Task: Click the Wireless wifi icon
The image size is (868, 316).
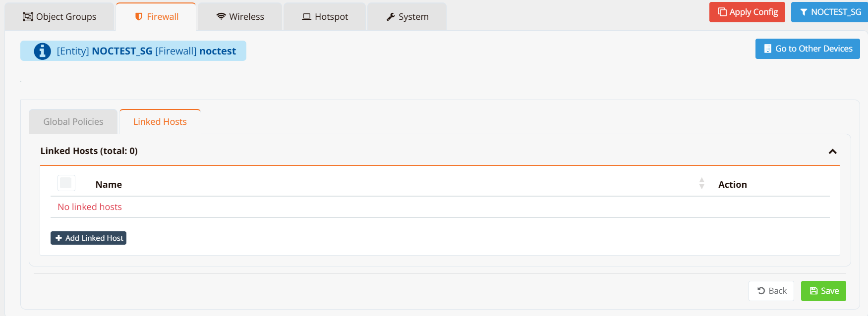Action: [221, 16]
